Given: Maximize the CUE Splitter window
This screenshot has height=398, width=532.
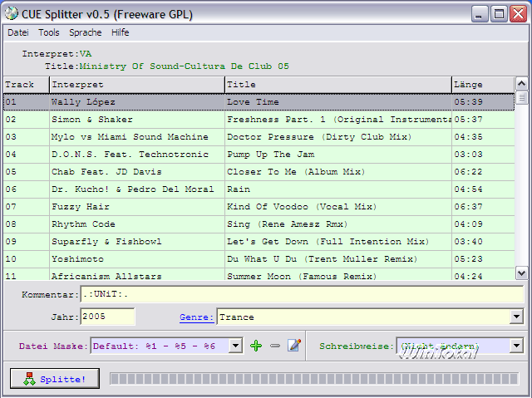Looking at the screenshot, I should point(499,14).
